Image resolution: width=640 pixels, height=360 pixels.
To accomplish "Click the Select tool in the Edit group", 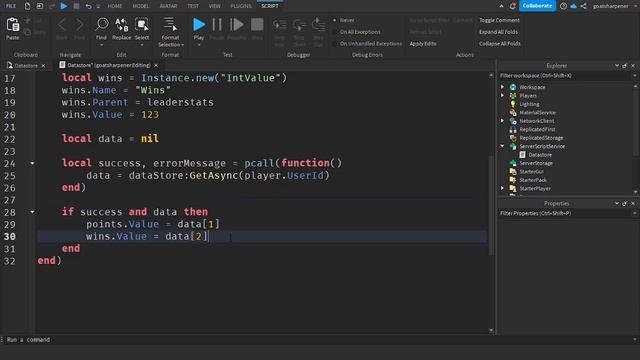I will pyautogui.click(x=142, y=24).
